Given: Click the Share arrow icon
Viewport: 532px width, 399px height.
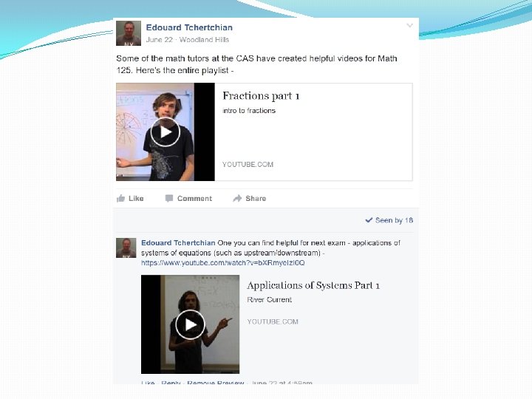Looking at the screenshot, I should (x=237, y=198).
